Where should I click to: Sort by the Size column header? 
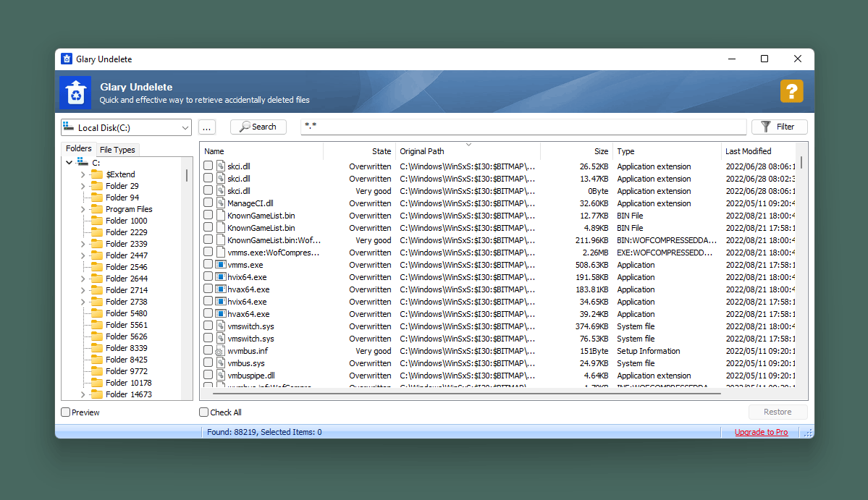tap(576, 151)
